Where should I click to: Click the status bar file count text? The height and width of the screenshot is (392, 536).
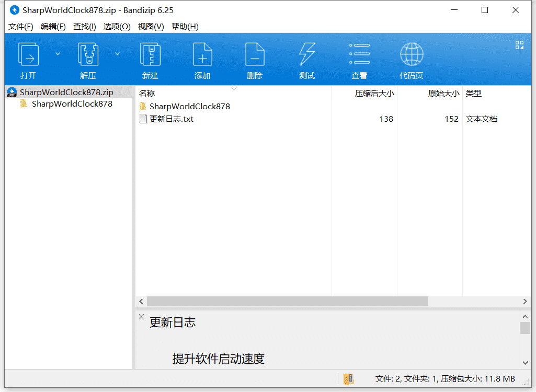click(x=445, y=379)
